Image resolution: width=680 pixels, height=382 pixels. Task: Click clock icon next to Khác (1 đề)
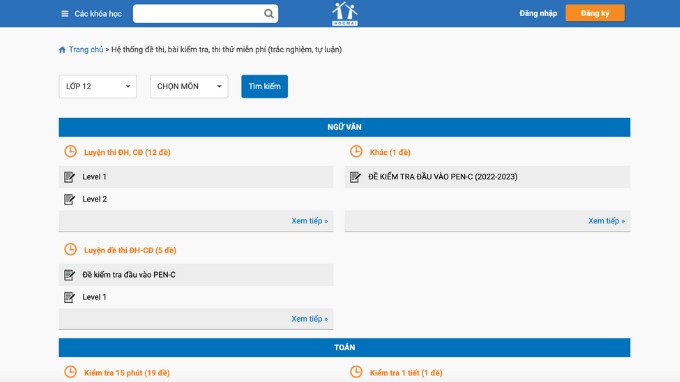point(356,151)
